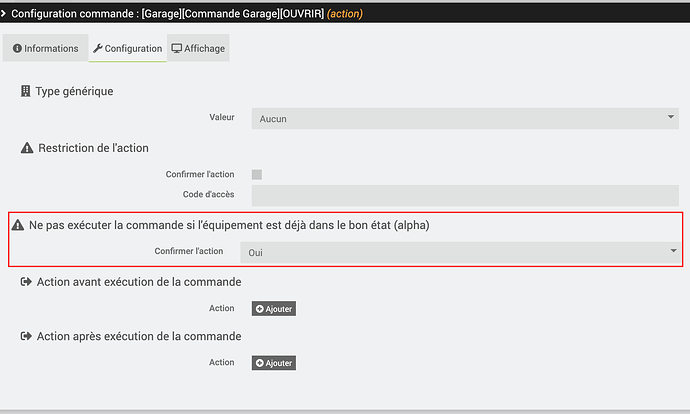Open the dropdown showing Oui

pyautogui.click(x=460, y=253)
